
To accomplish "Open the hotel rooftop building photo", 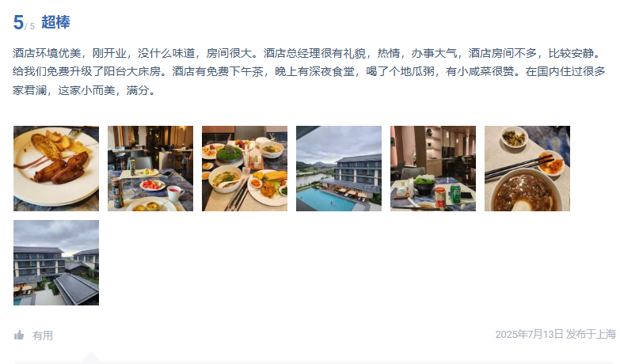I will pyautogui.click(x=56, y=263).
